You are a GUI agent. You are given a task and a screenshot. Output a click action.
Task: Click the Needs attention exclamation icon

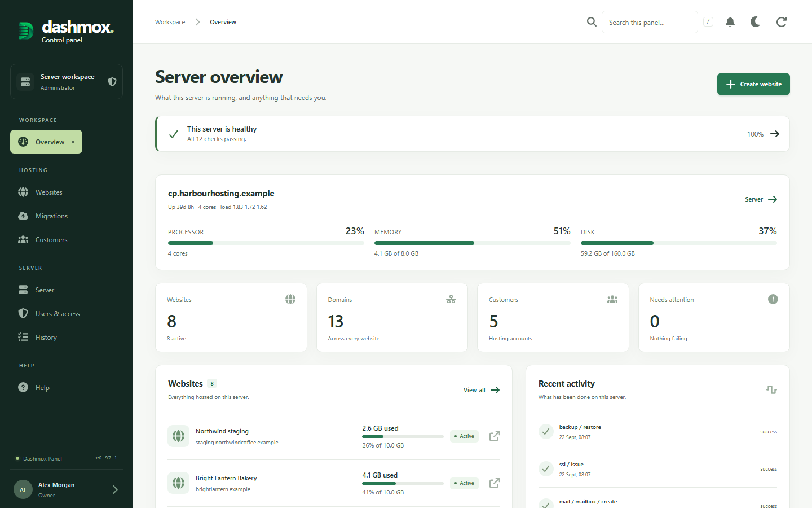click(x=773, y=299)
